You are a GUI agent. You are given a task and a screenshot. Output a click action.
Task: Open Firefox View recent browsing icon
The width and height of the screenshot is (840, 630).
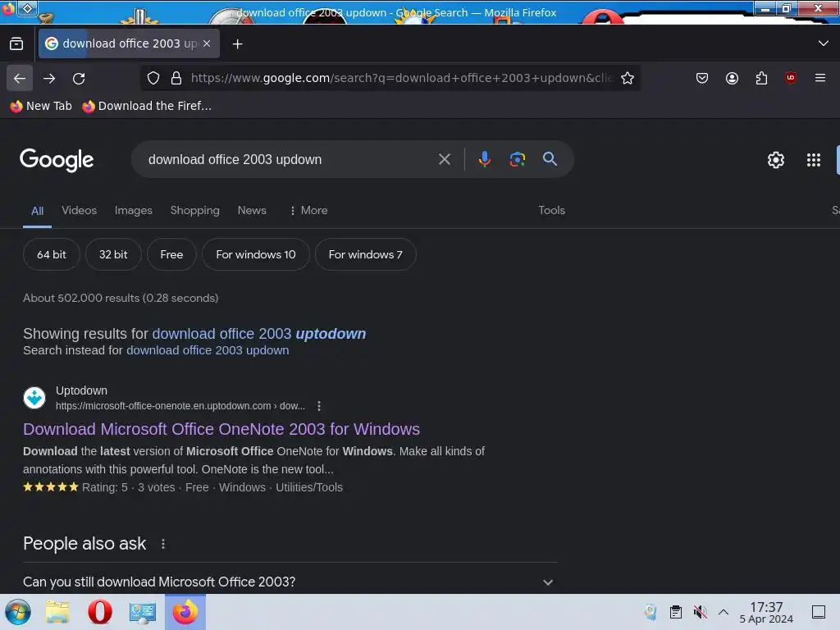pyautogui.click(x=16, y=44)
